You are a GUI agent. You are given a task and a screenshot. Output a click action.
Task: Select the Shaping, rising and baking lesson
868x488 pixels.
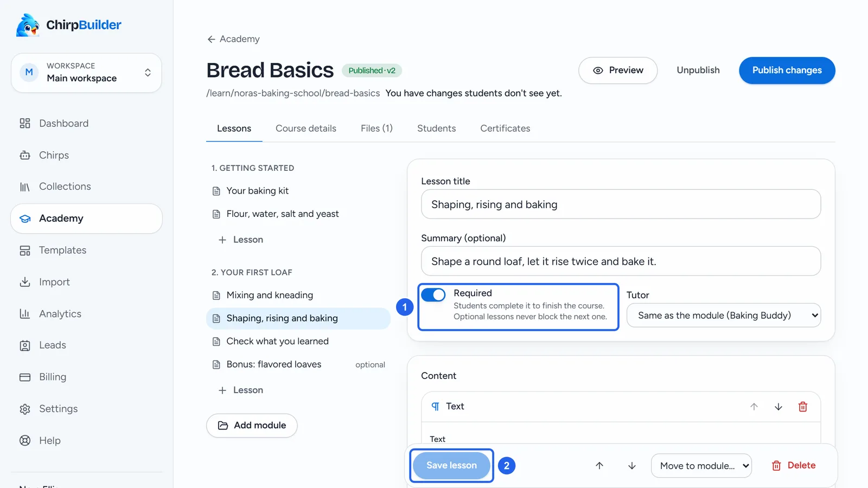pos(298,318)
